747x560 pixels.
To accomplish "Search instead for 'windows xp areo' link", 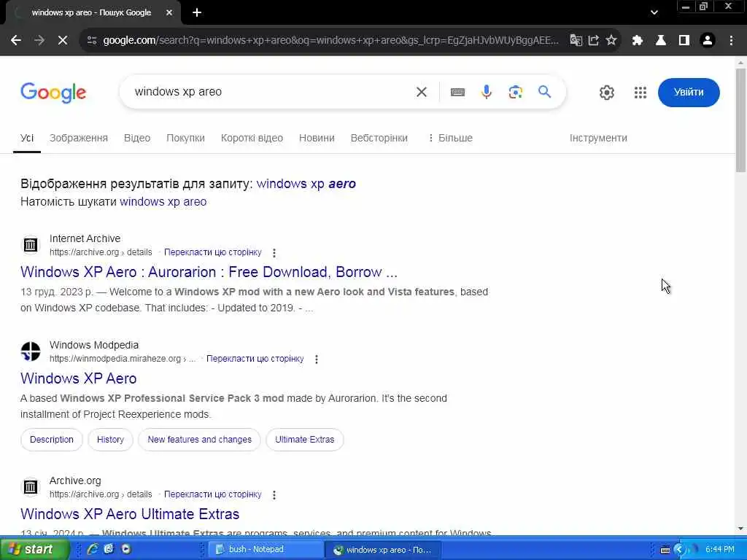I will pyautogui.click(x=163, y=202).
